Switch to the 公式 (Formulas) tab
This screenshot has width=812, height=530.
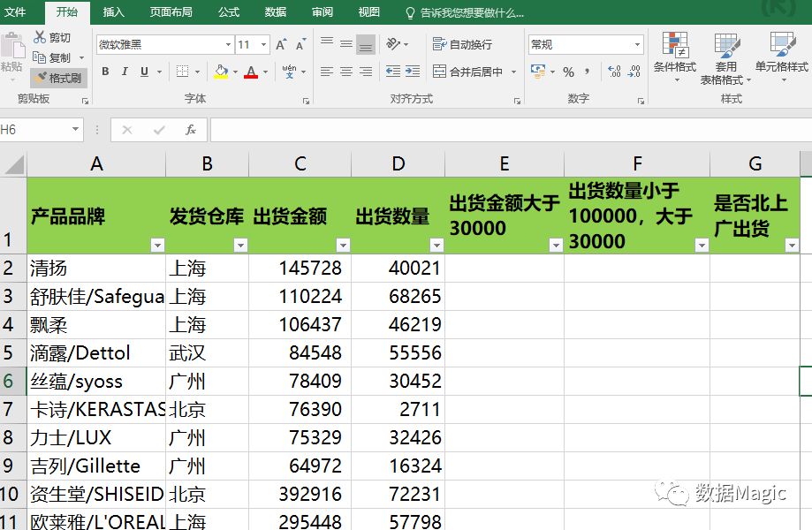tap(228, 11)
